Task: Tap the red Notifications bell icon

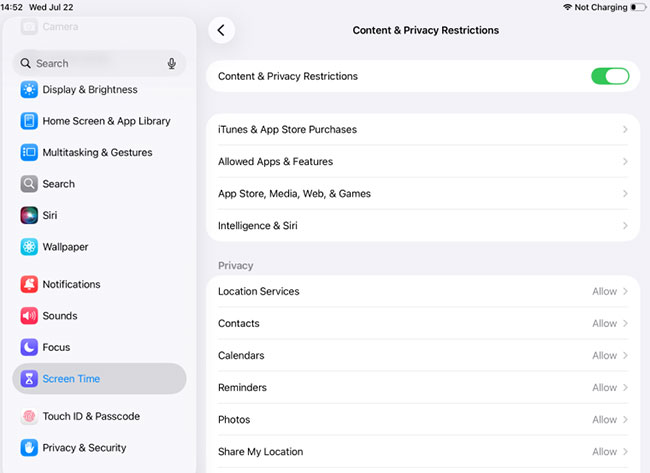Action: tap(29, 284)
